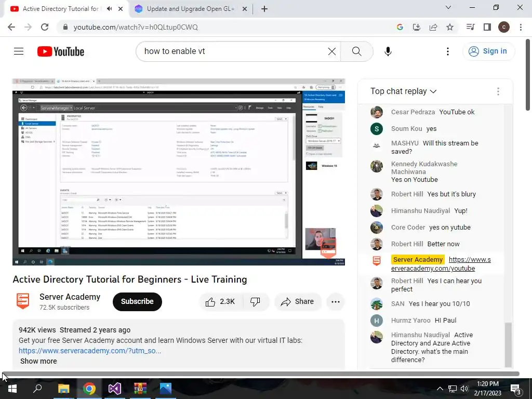The image size is (532, 399).
Task: Submit search with the magnifier button
Action: [x=356, y=51]
